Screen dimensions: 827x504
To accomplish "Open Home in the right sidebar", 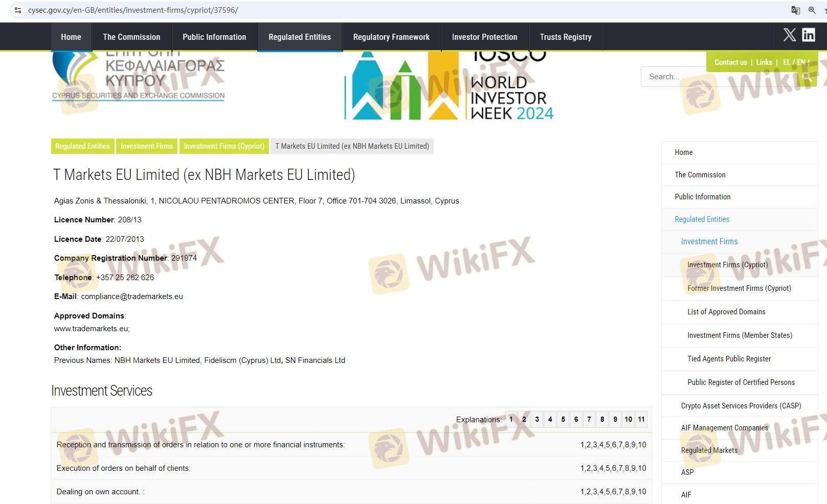I will 740,152.
